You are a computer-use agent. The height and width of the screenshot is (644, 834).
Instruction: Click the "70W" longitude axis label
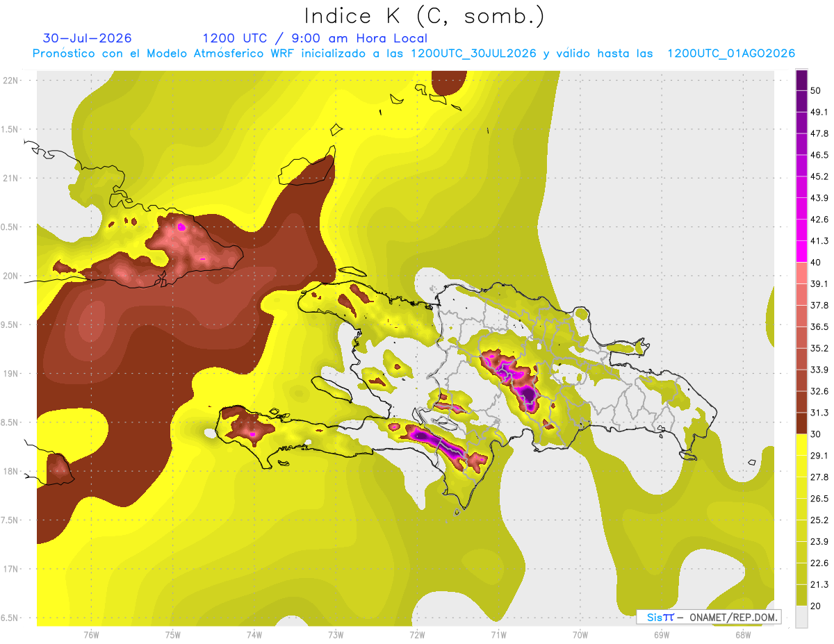(x=580, y=635)
